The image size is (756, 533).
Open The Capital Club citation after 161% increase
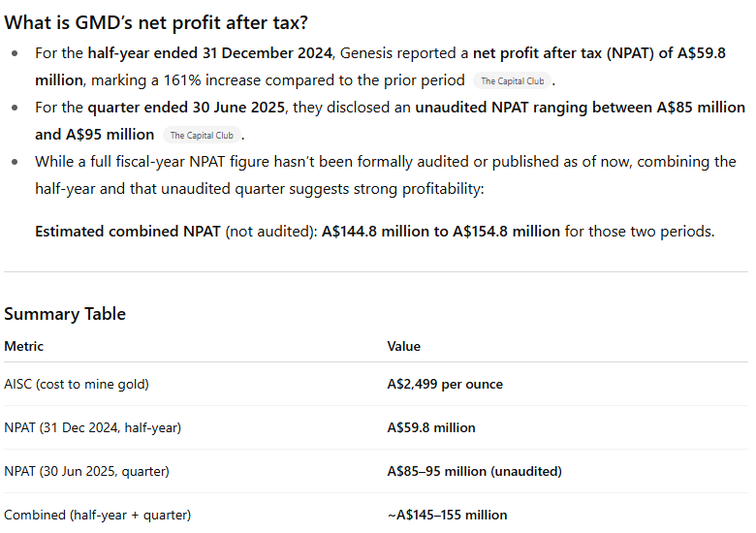coord(512,81)
